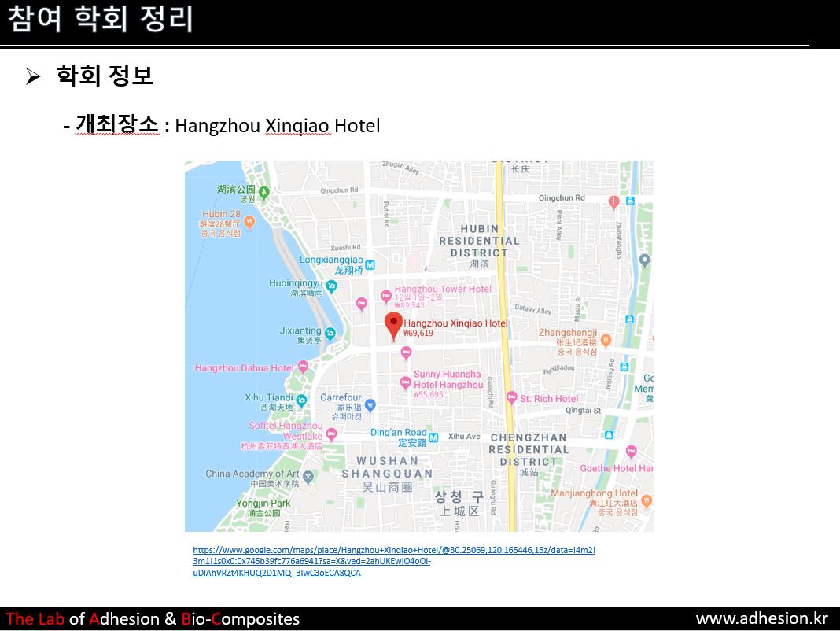Click the Zhangshengji restaurant pin
This screenshot has height=631, width=840.
606,340
